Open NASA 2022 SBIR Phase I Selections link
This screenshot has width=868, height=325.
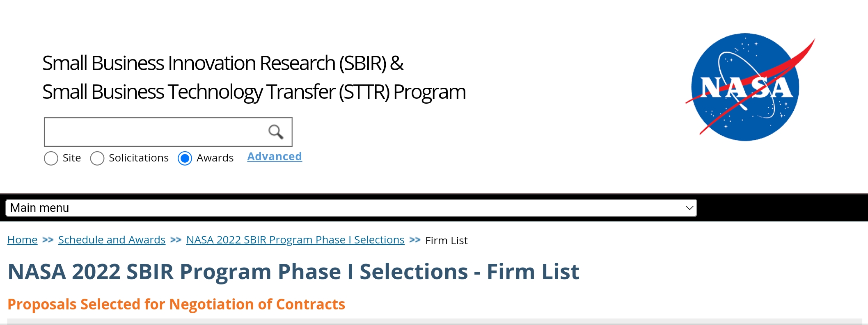(295, 240)
